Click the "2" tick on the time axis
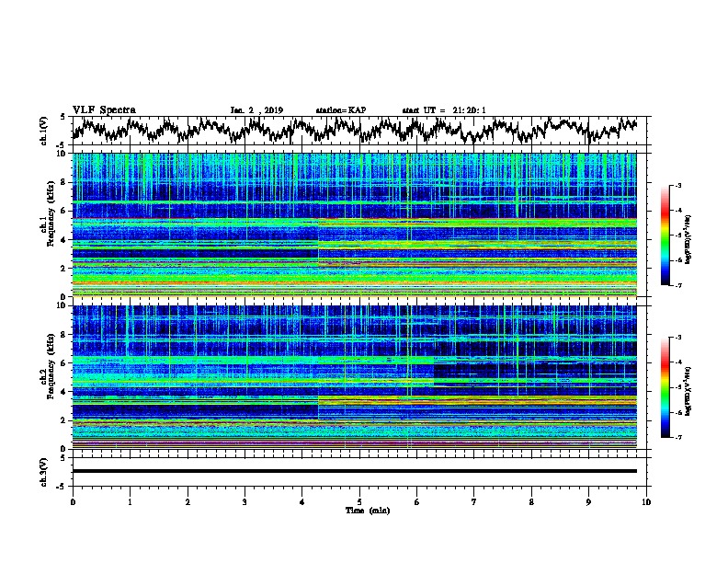This screenshot has width=728, height=563. (x=188, y=502)
